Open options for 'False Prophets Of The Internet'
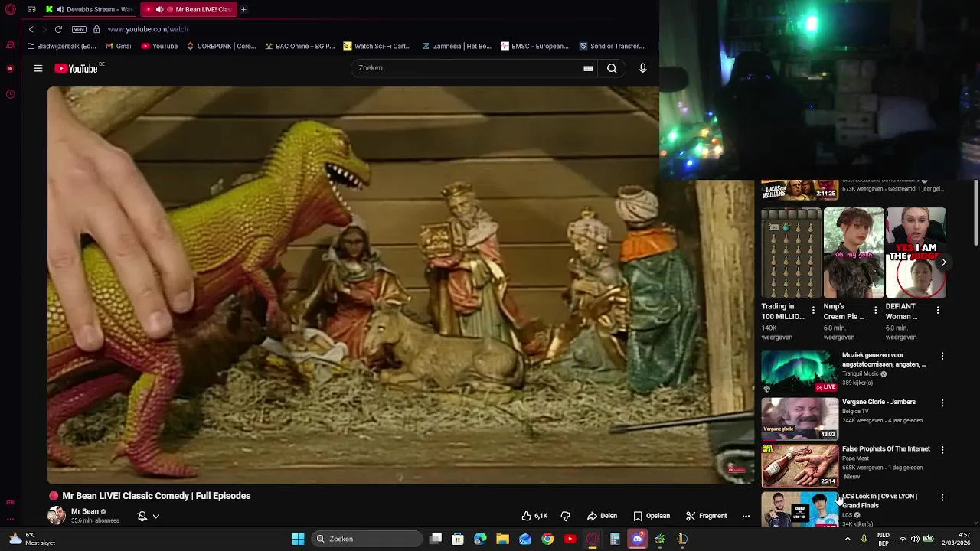This screenshot has width=980, height=551. click(x=942, y=450)
